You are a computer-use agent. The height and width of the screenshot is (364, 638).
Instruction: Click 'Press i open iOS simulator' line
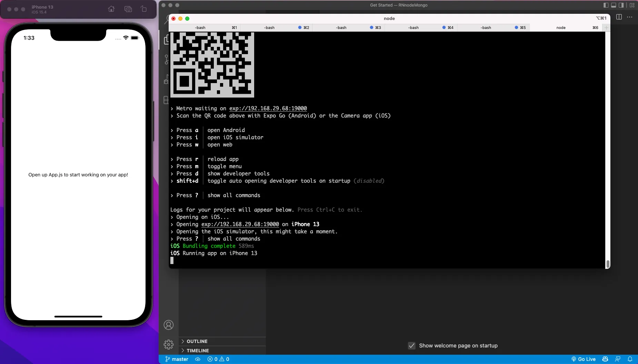(217, 137)
